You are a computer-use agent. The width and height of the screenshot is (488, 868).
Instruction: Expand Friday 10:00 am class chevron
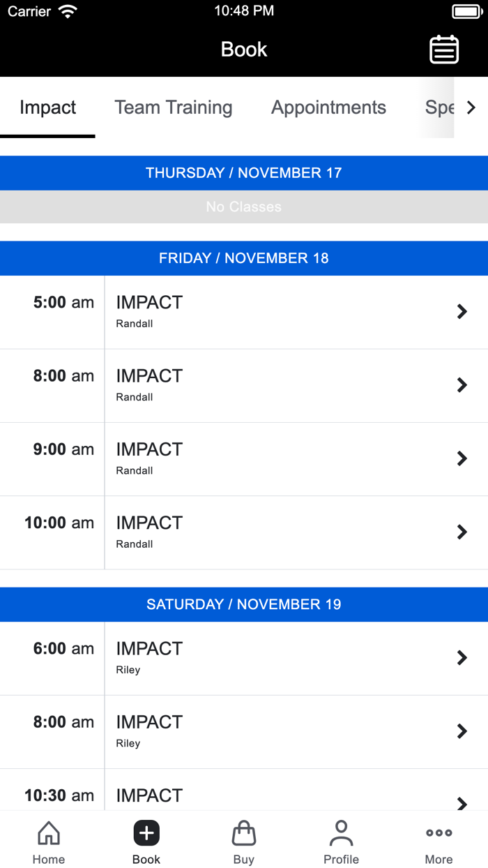pos(462,532)
